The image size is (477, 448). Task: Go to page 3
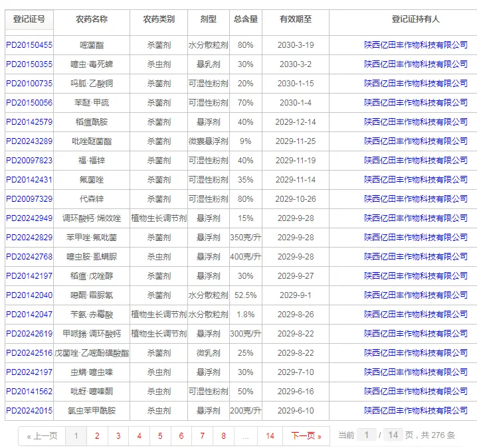(x=118, y=436)
